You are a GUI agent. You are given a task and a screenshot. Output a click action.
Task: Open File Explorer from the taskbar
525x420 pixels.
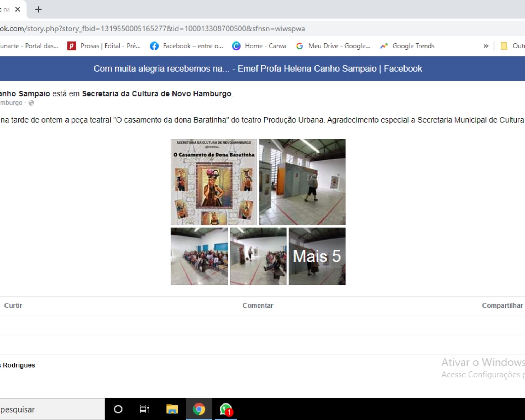pos(172,409)
